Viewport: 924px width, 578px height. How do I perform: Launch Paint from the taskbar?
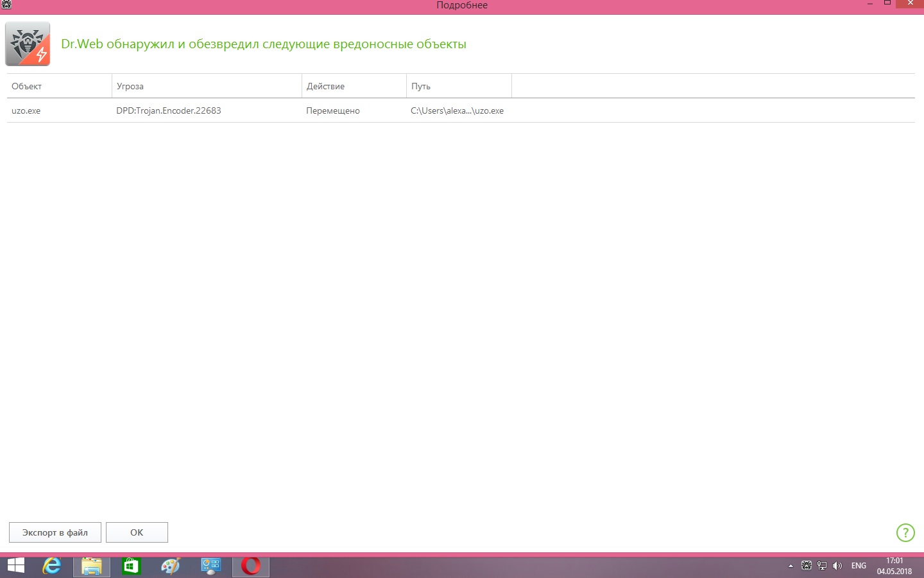(171, 566)
